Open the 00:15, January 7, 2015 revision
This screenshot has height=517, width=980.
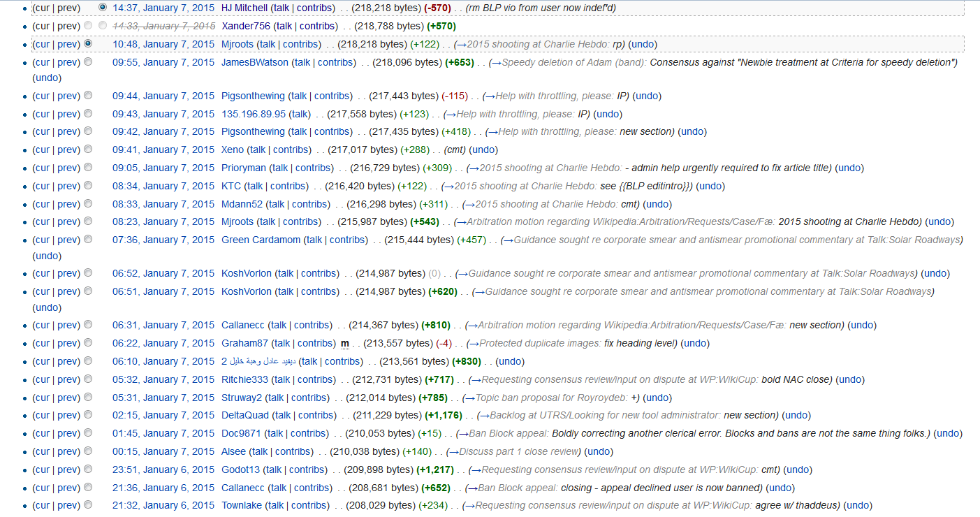163,451
